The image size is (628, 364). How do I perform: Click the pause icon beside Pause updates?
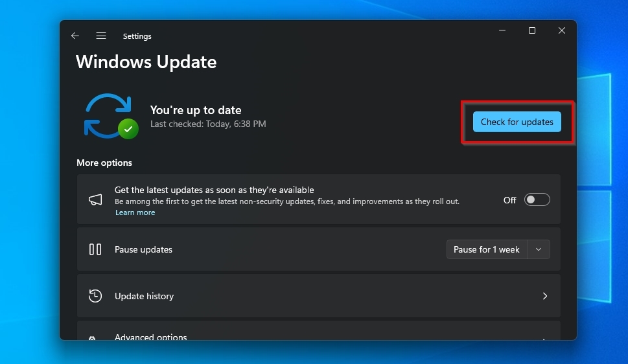click(95, 249)
